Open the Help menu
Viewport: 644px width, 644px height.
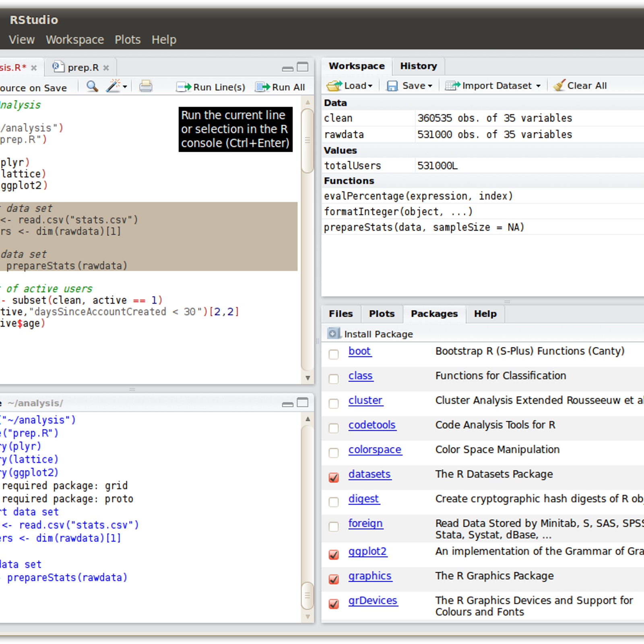(x=164, y=39)
